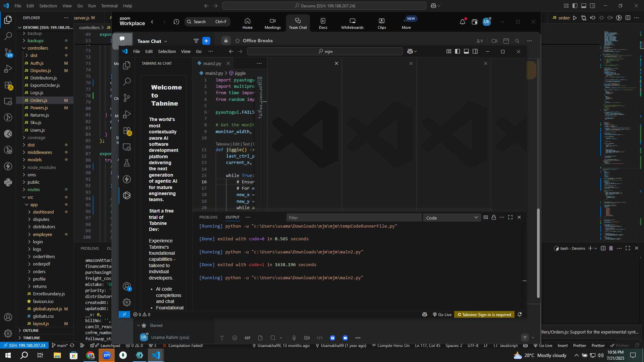Toggle panel layout in outer VS Code title bar
Screen dimensions: 644x362
tap(584, 6)
